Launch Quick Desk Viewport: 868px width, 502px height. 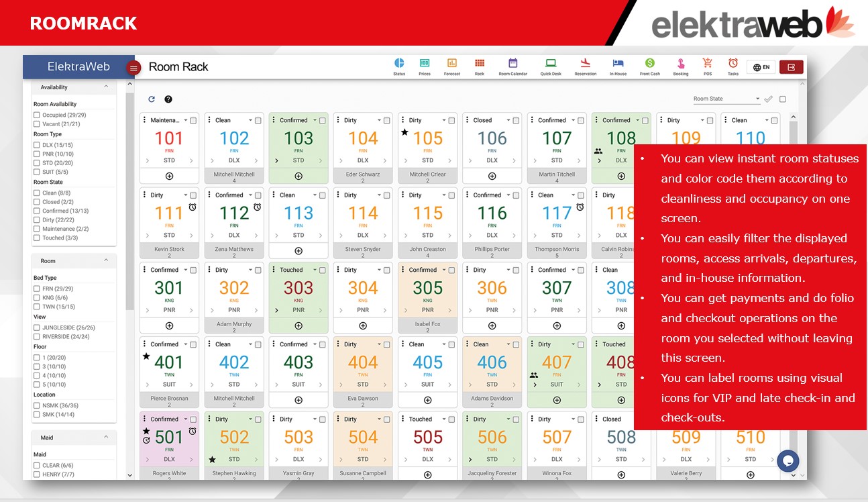click(x=550, y=62)
